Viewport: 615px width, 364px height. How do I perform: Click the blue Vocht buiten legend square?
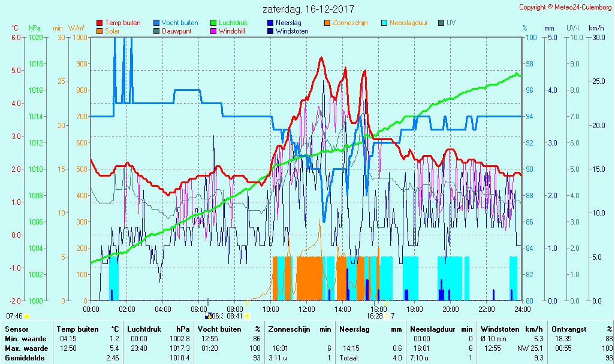(x=156, y=23)
